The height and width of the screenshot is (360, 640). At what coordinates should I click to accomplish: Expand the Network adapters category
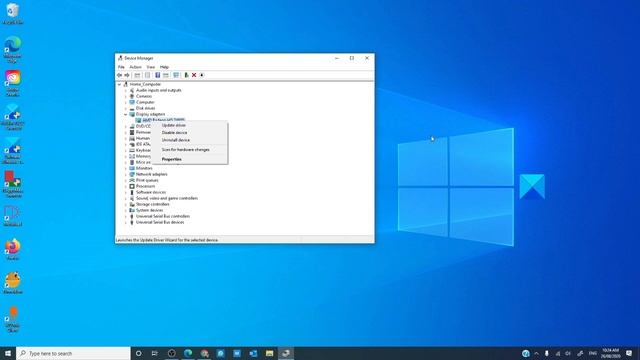tap(126, 174)
